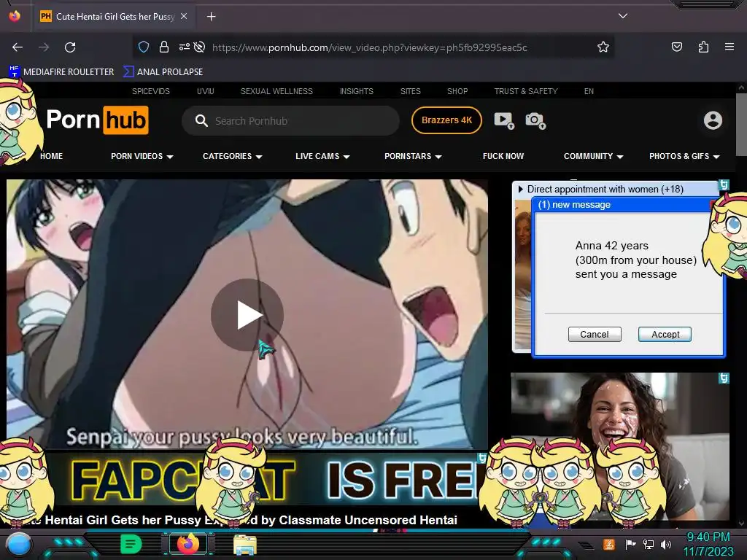Screen dimensions: 747x560
Task: Go back to the previous page
Action: [x=18, y=47]
